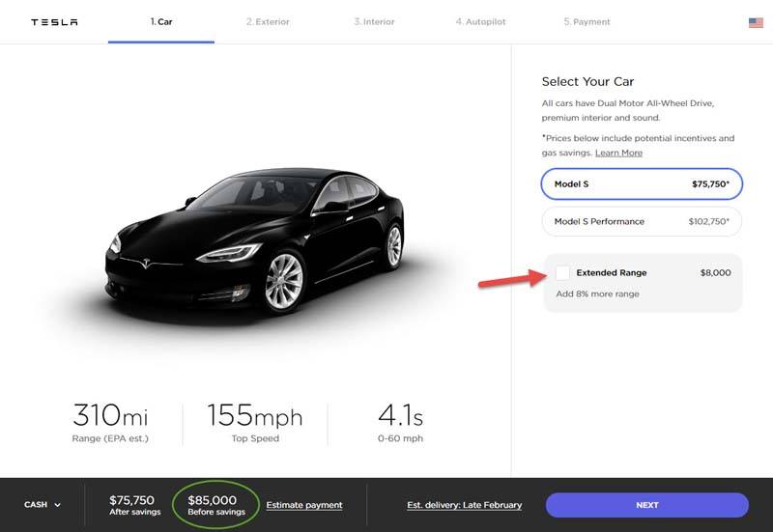The image size is (773, 532).
Task: Click the $85,000 Before savings price
Action: pyautogui.click(x=215, y=505)
